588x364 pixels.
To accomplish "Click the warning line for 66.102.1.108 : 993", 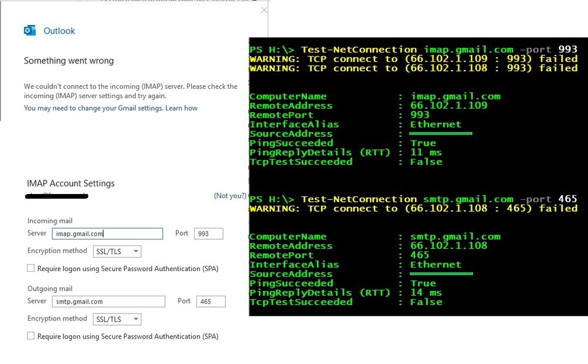I will 413,68.
